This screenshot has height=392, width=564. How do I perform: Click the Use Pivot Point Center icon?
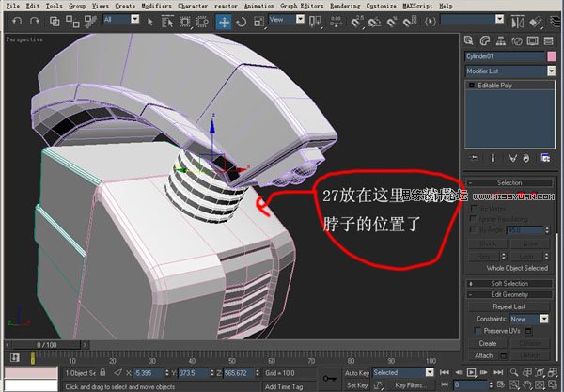[315, 22]
